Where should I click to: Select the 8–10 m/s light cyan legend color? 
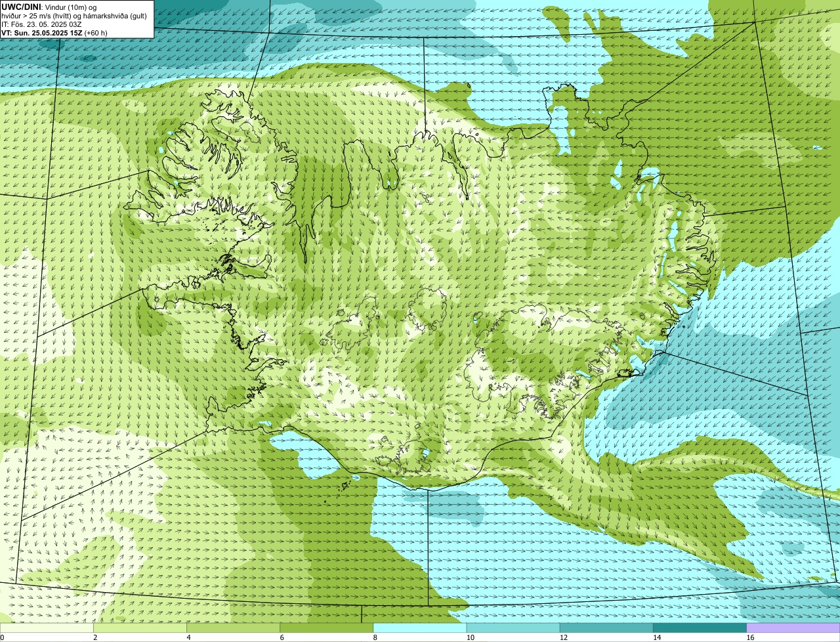pos(420,628)
